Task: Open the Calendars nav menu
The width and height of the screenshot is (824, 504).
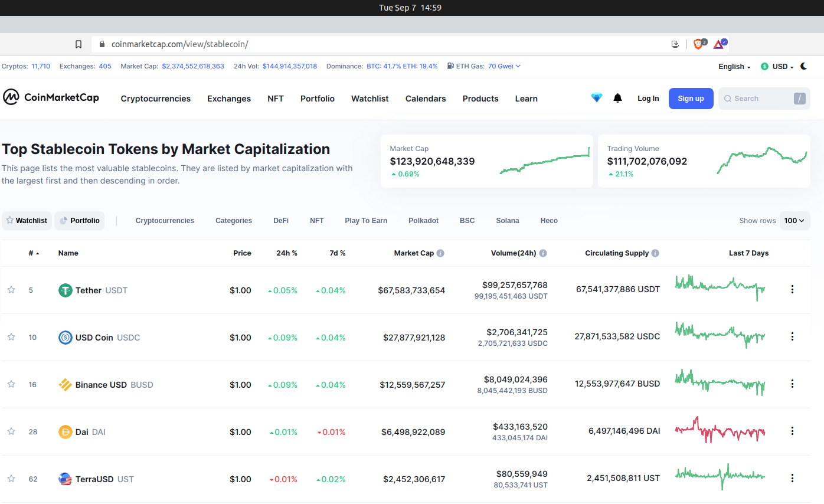Action: tap(426, 99)
